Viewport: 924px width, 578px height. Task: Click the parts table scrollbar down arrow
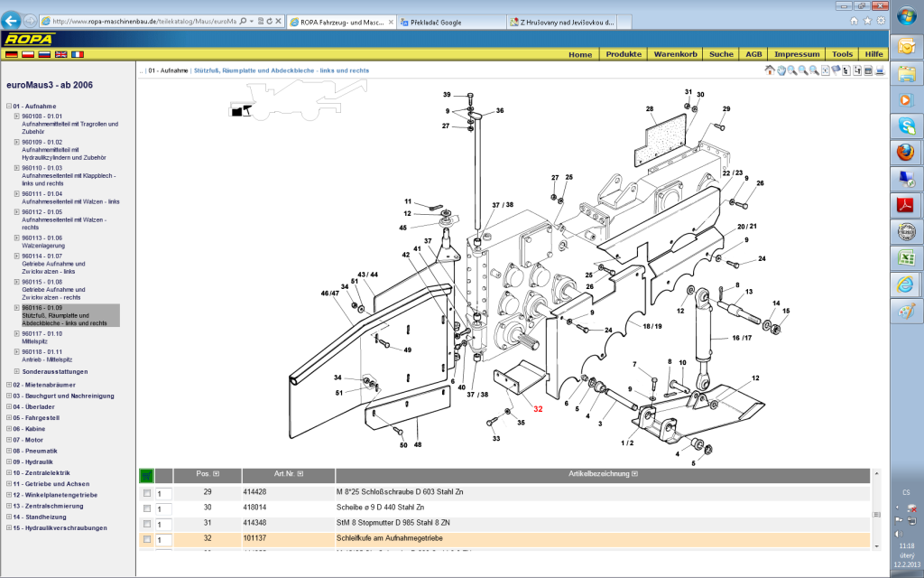click(x=876, y=546)
